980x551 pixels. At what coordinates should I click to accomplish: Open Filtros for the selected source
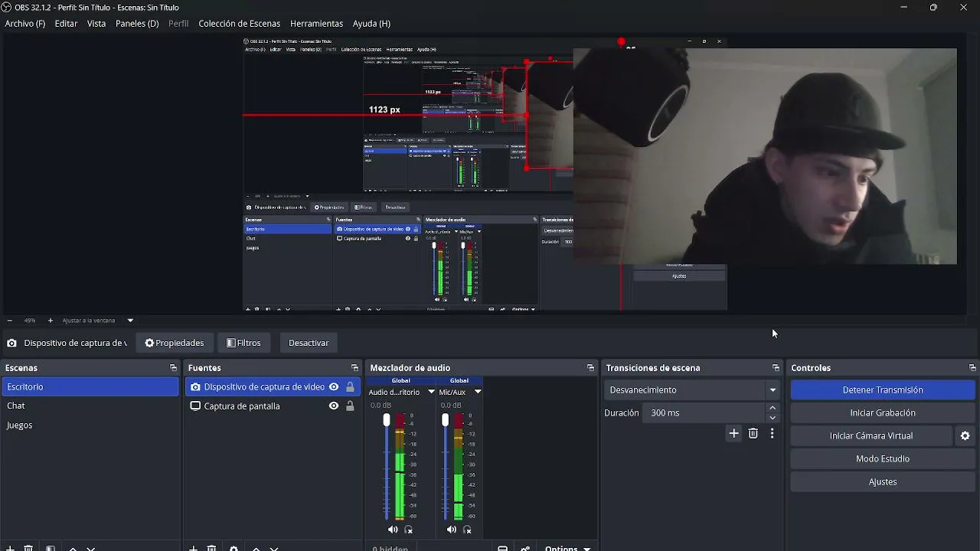(243, 343)
